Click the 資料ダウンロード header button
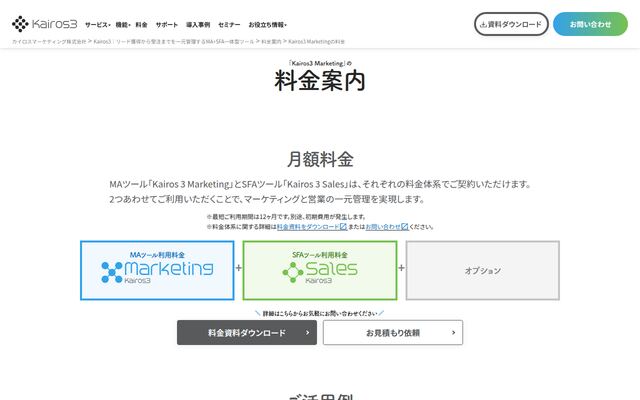The height and width of the screenshot is (400, 640). coord(511,24)
